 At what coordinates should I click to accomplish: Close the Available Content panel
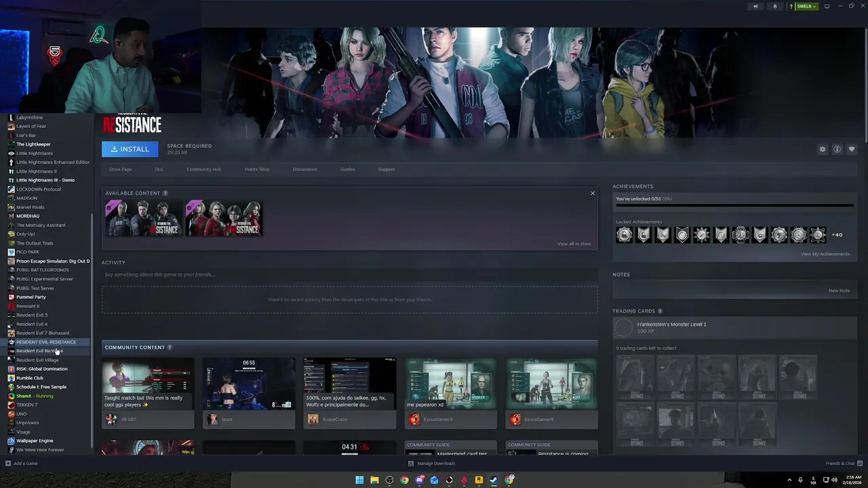coord(593,193)
